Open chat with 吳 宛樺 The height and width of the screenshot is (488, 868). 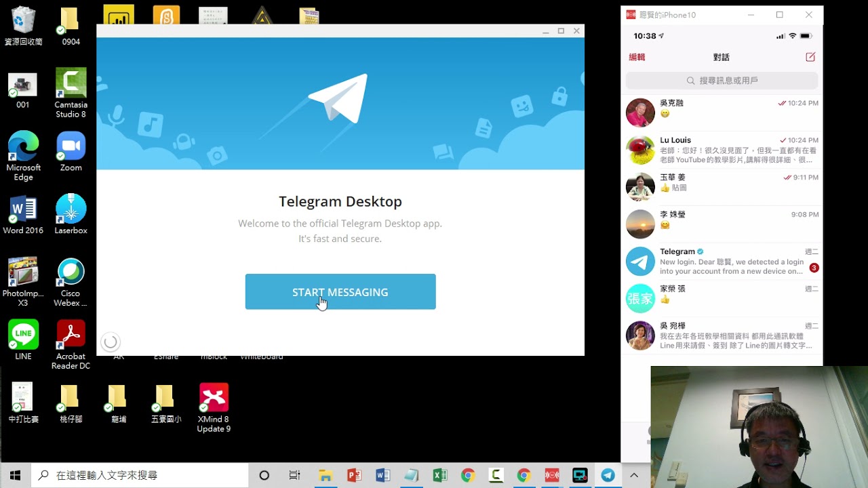tap(722, 336)
